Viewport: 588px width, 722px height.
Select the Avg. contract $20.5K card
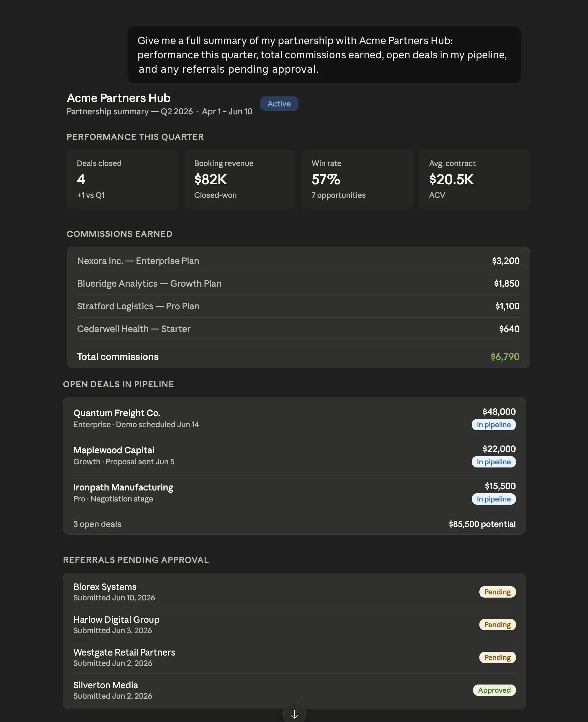pyautogui.click(x=475, y=179)
